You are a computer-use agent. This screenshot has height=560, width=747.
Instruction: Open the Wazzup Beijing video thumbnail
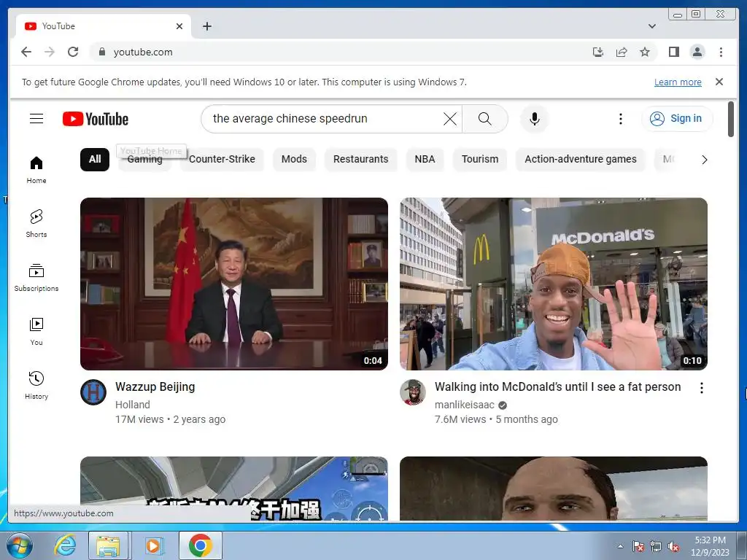click(x=234, y=284)
